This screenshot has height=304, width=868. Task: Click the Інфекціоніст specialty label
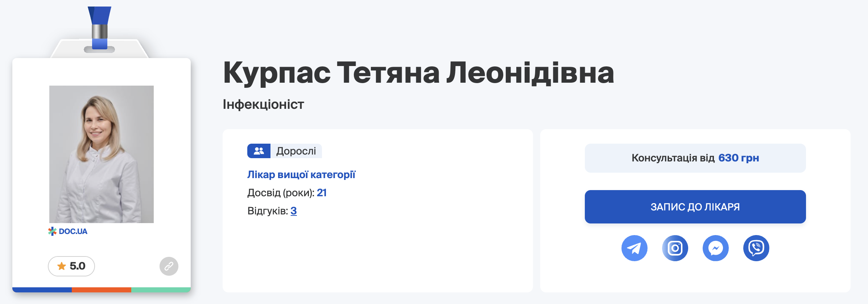(263, 104)
